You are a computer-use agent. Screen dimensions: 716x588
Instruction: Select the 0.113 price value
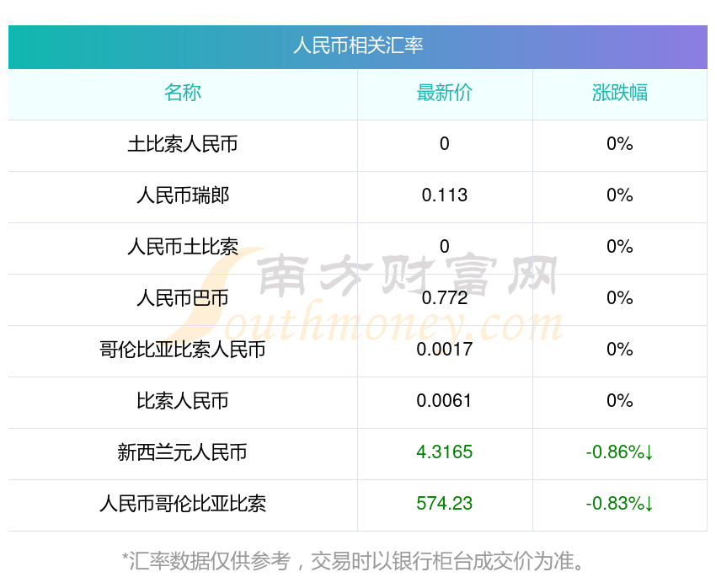click(x=444, y=195)
